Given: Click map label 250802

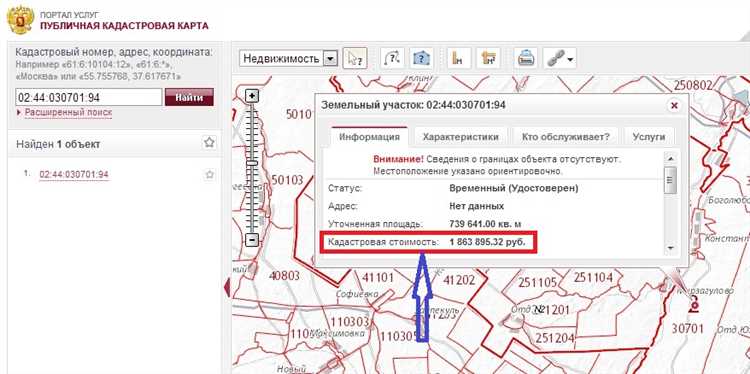Looking at the screenshot, I should (693, 86).
